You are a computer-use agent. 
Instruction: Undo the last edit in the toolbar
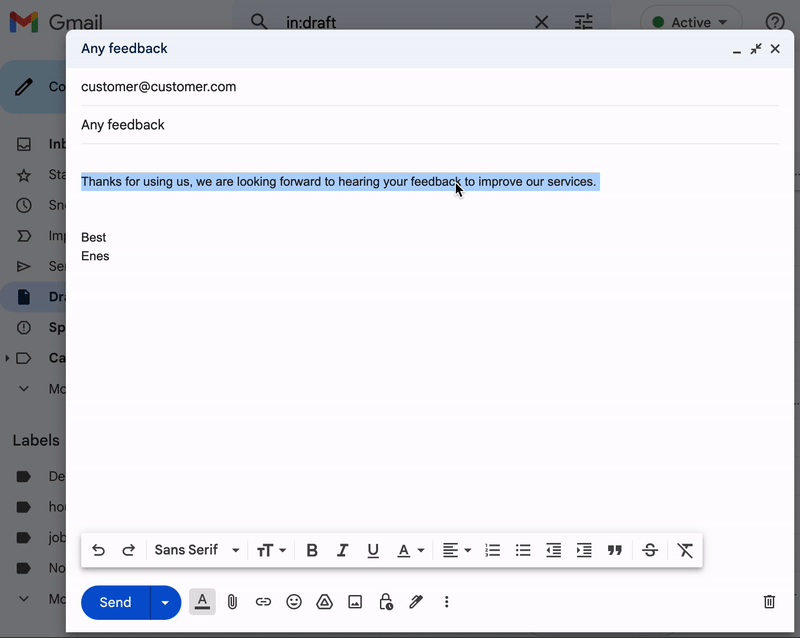click(98, 550)
